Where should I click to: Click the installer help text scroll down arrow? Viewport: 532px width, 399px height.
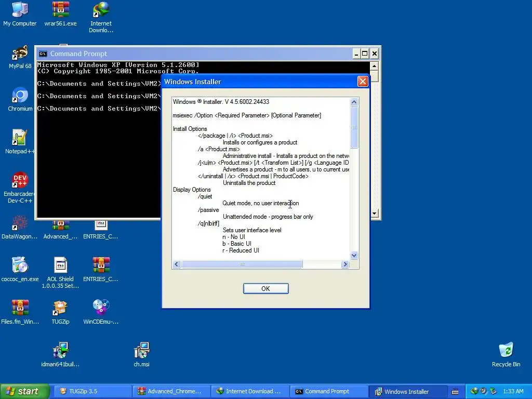click(x=354, y=256)
